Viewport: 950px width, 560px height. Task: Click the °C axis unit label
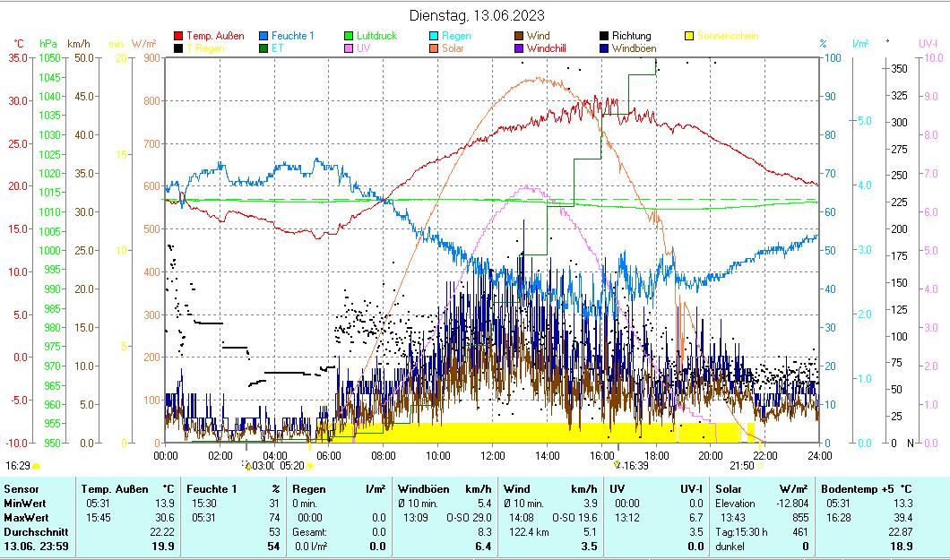click(x=19, y=44)
